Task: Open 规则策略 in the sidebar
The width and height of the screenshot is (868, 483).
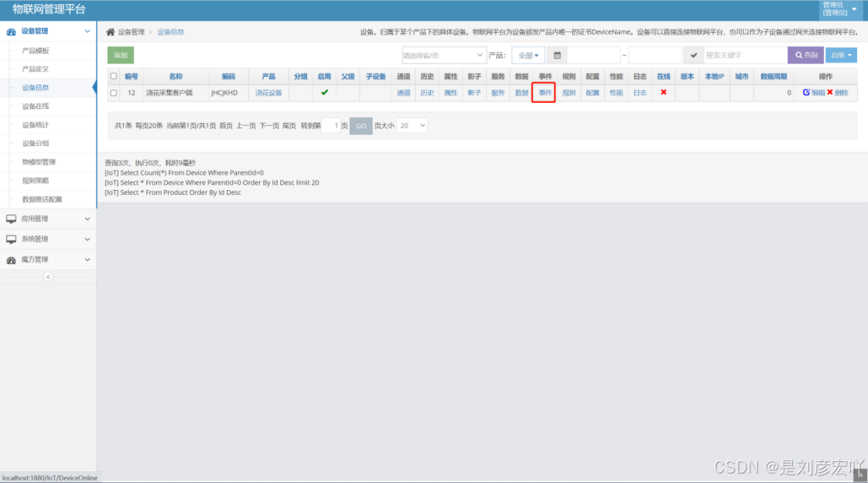Action: coord(35,181)
